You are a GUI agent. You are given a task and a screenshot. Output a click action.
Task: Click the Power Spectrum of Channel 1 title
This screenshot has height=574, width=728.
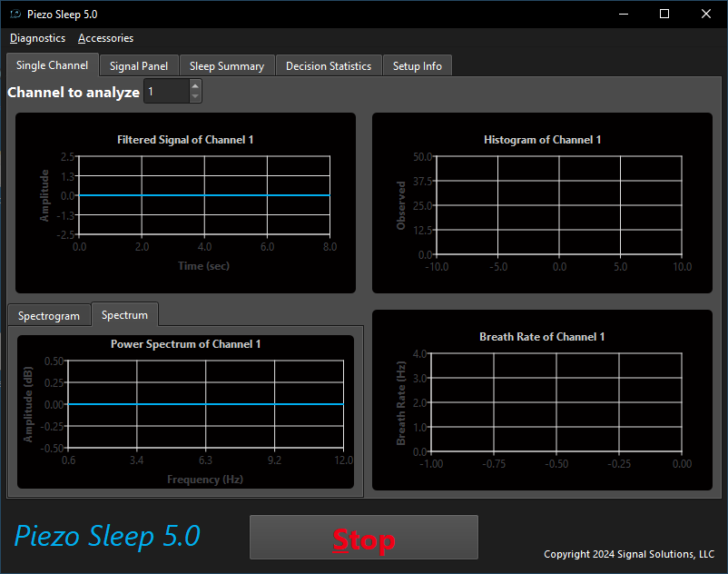(186, 344)
